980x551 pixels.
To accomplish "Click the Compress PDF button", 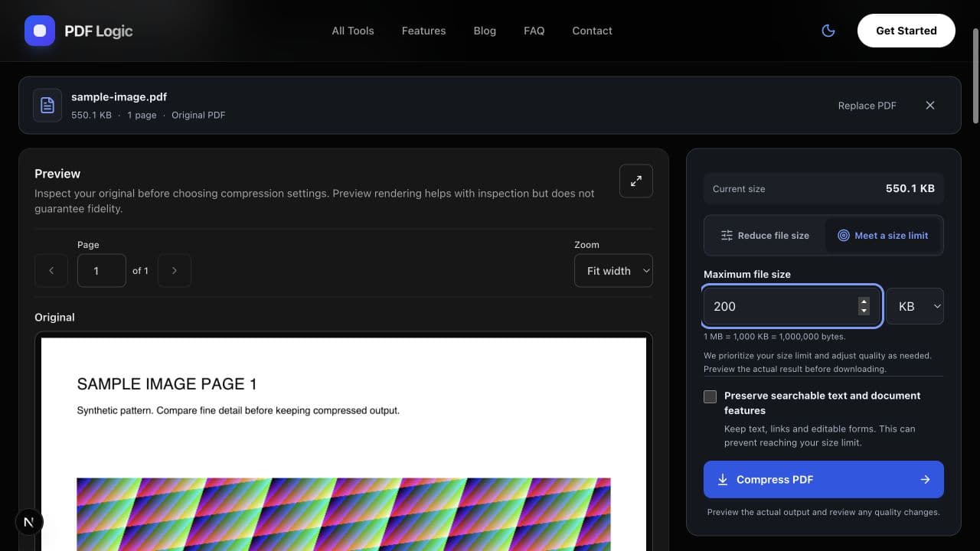I will tap(824, 480).
